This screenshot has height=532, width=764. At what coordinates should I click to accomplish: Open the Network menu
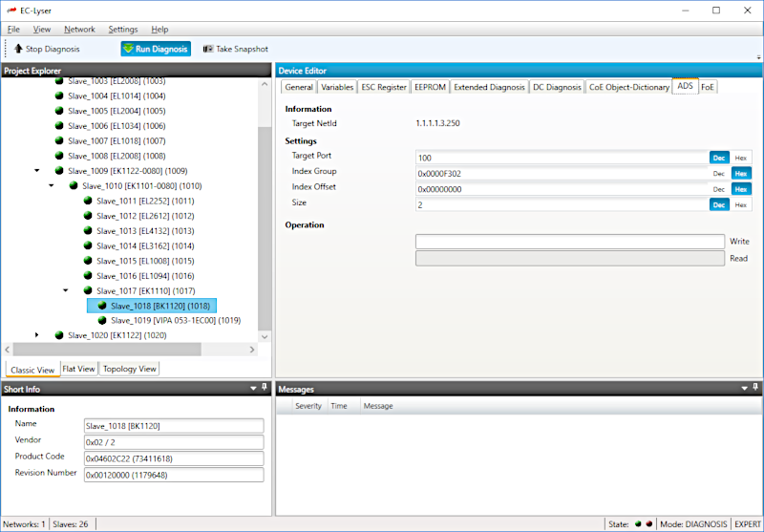click(79, 30)
